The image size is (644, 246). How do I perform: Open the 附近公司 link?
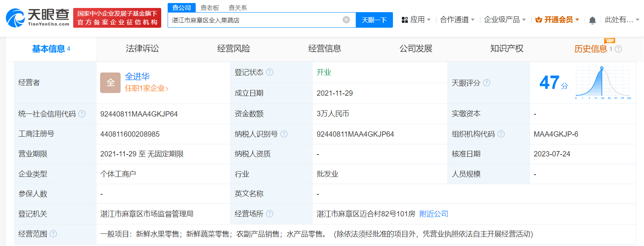tap(434, 214)
